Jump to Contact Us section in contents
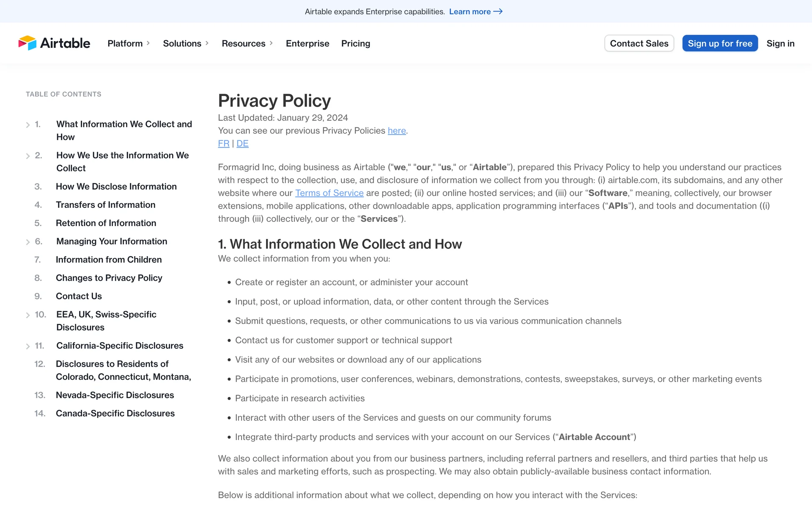Image resolution: width=812 pixels, height=508 pixels. point(79,296)
